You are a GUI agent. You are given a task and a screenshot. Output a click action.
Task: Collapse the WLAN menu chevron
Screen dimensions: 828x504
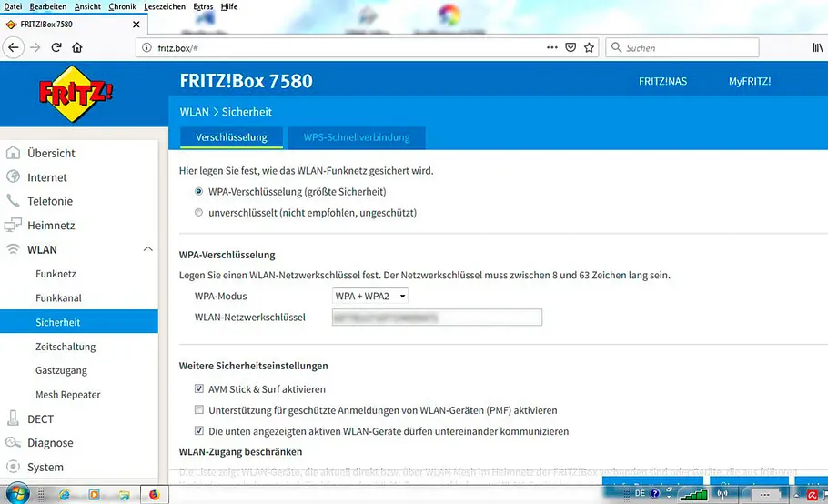click(x=147, y=249)
